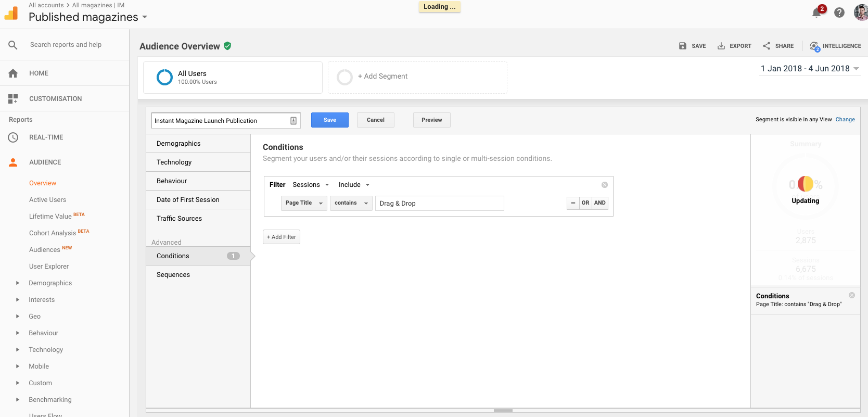Expand the Demographics report tree item
The height and width of the screenshot is (417, 868).
tap(18, 283)
